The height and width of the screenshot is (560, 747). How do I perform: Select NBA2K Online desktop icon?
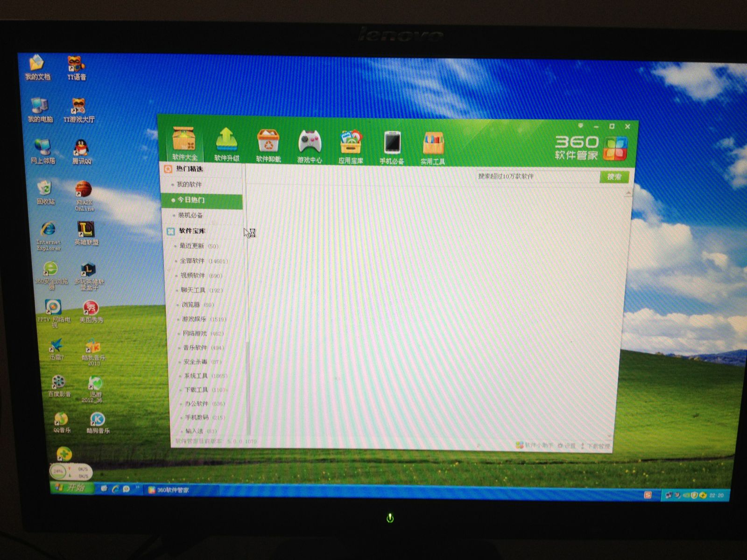[x=85, y=196]
